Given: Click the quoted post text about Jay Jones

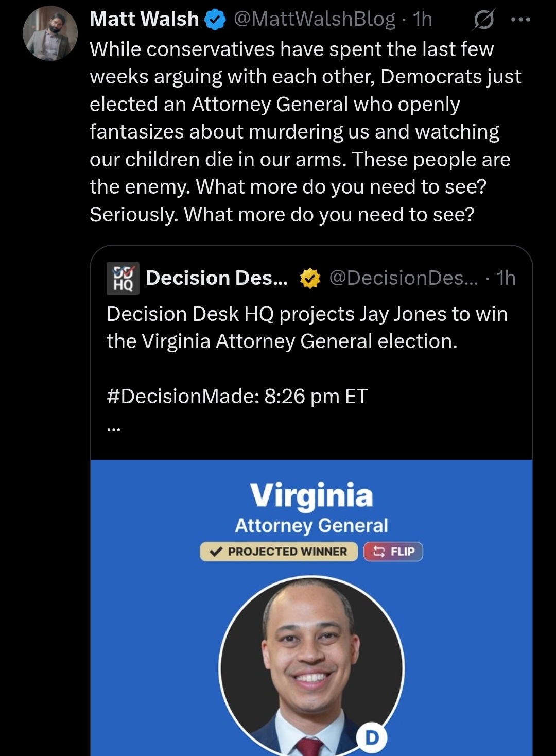Looking at the screenshot, I should 307,328.
